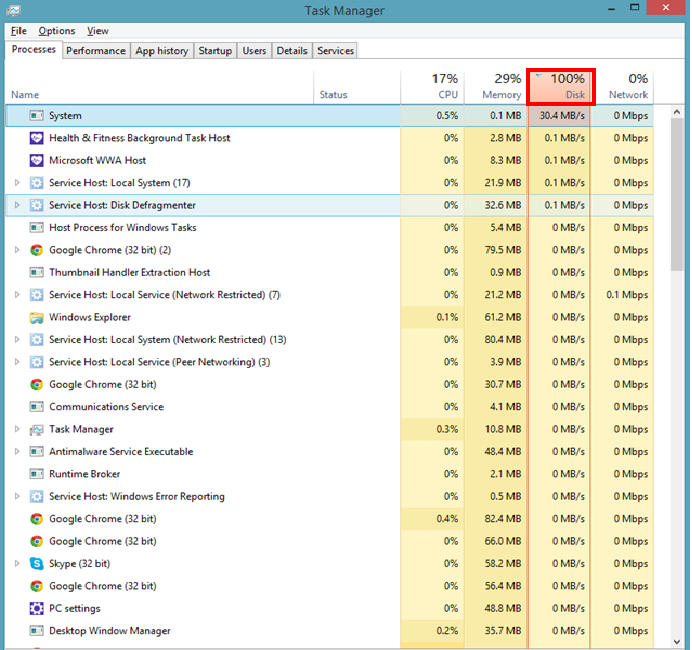Screen dimensions: 692x650
Task: Sort processes by Network column
Action: click(x=622, y=87)
